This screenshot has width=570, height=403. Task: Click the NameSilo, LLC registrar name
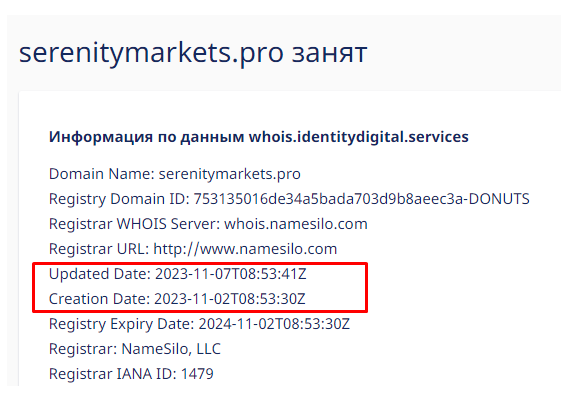pos(171,349)
